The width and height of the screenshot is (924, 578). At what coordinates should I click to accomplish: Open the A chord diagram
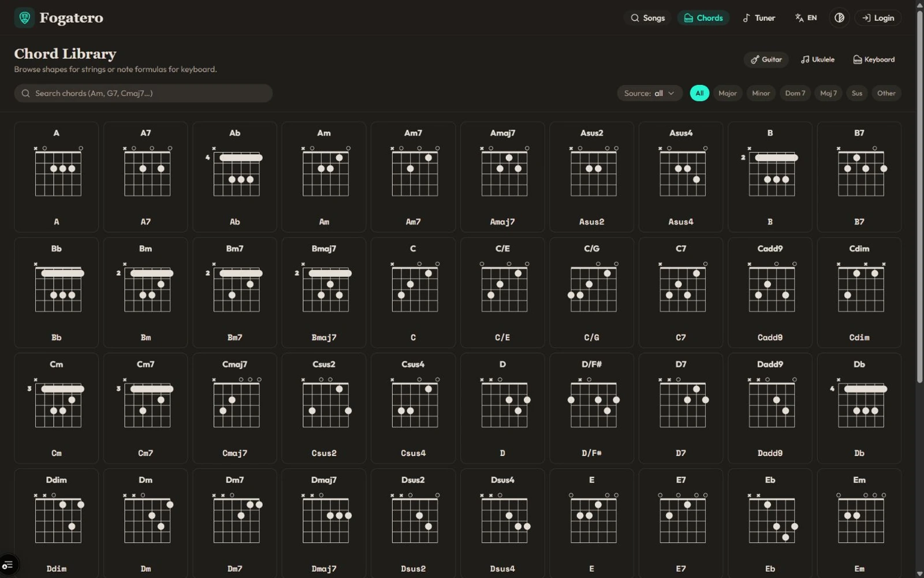click(57, 177)
